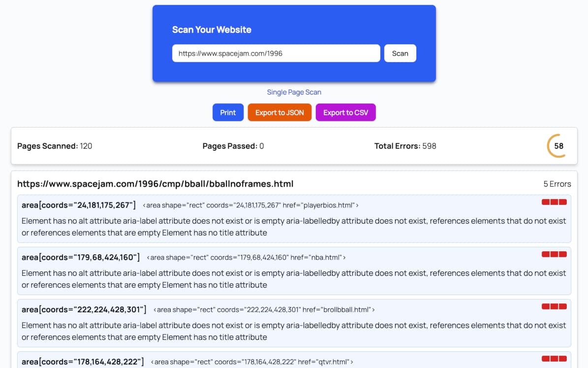Click the qtvr.html area code snippet
This screenshot has height=368, width=588.
click(x=251, y=362)
